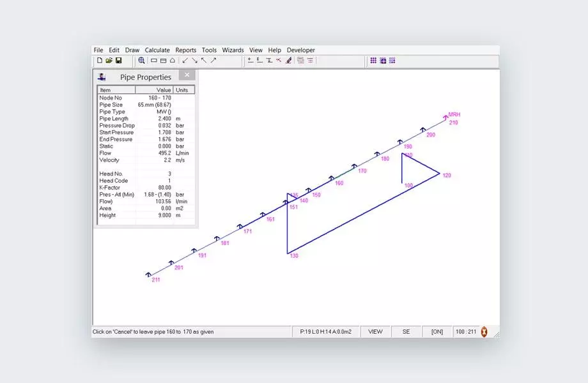Open the Tools menu list
The image size is (588, 383).
(209, 50)
